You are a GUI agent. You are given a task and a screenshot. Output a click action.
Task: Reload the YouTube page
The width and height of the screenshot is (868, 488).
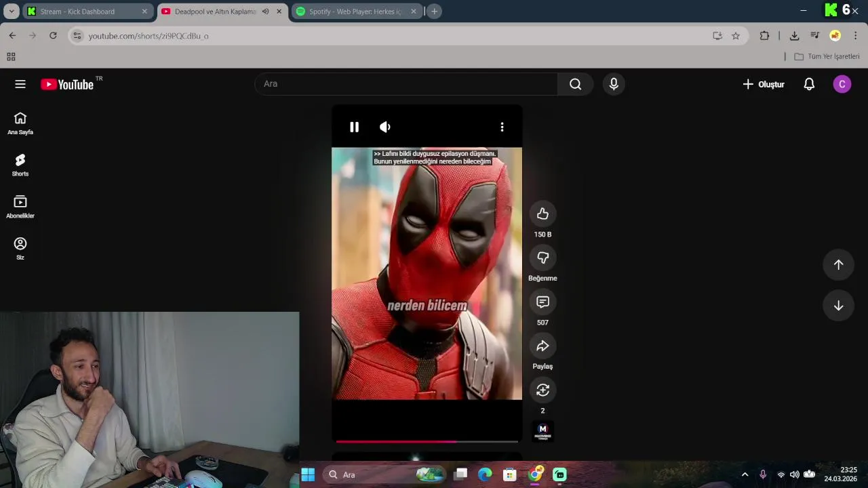(53, 36)
